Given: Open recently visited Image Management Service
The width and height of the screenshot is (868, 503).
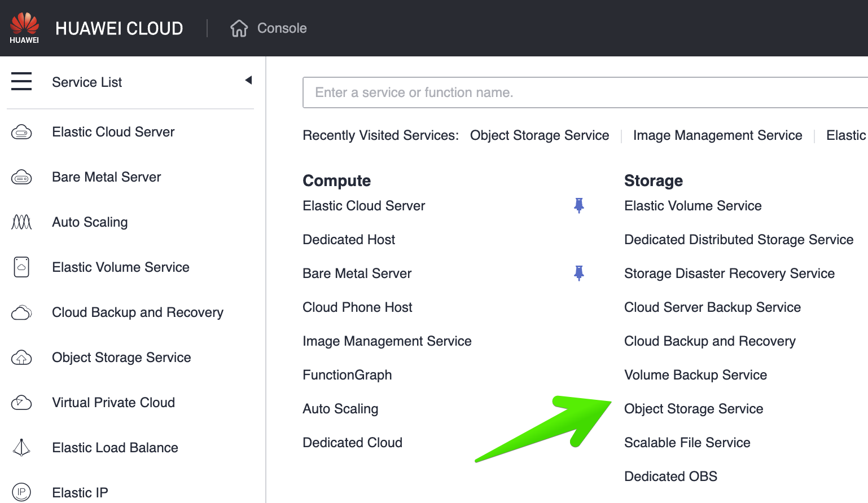Looking at the screenshot, I should (x=717, y=135).
